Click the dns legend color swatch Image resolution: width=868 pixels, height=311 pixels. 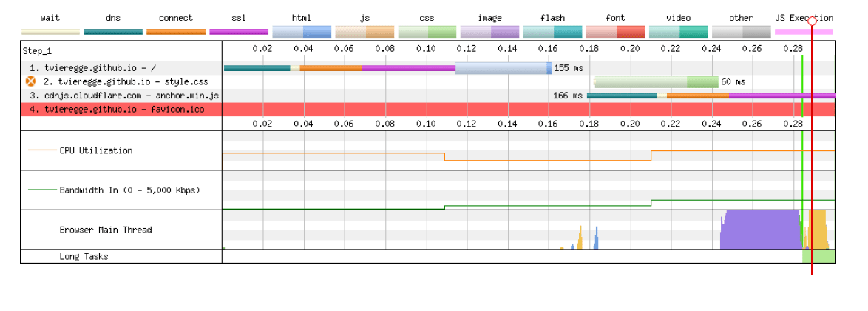(x=113, y=32)
